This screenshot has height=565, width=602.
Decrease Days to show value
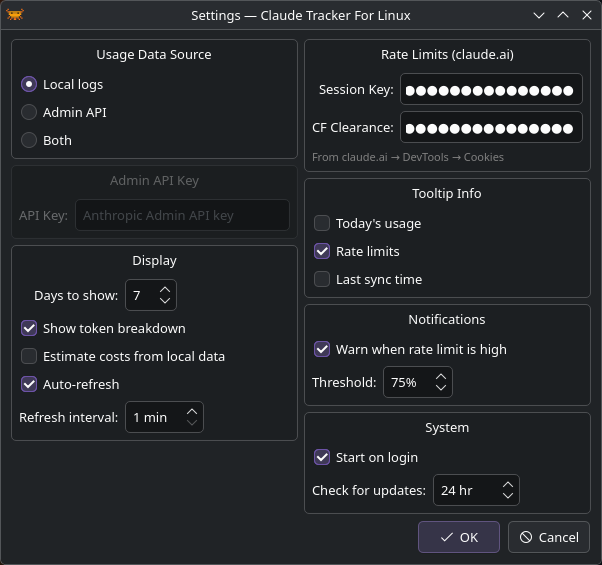click(x=165, y=300)
